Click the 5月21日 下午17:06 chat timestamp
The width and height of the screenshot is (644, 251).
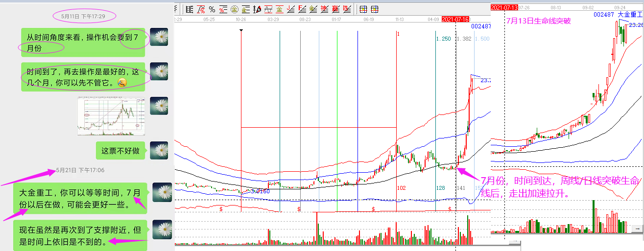[x=80, y=170]
